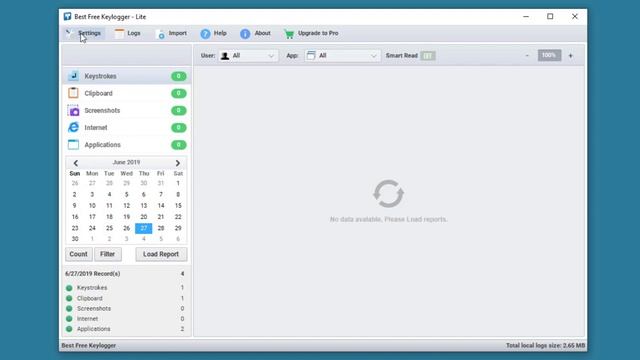Select June 20 in the calendar

tap(144, 217)
